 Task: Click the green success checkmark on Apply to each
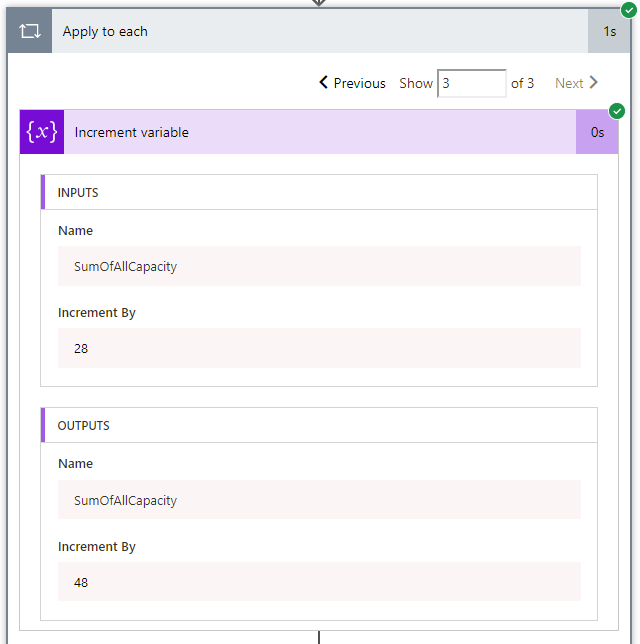tap(628, 10)
